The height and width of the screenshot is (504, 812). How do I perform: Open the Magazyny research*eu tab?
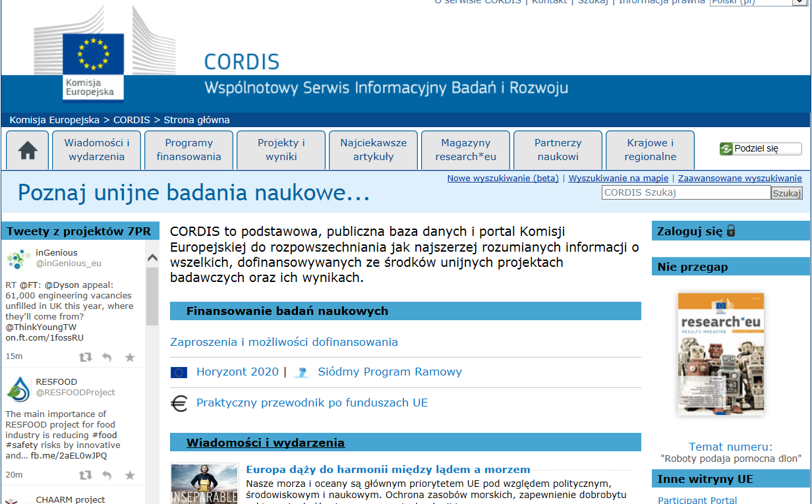pyautogui.click(x=466, y=150)
